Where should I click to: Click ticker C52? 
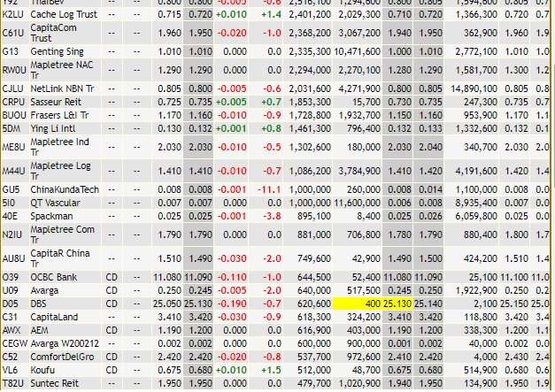[11, 357]
